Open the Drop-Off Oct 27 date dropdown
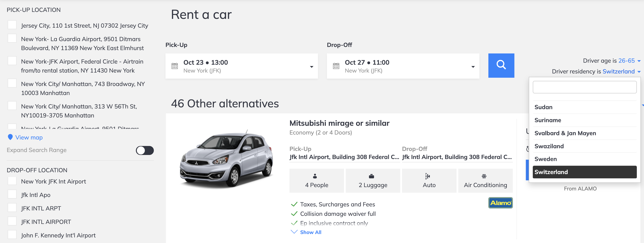Viewport: 644px width, 243px height. 403,66
